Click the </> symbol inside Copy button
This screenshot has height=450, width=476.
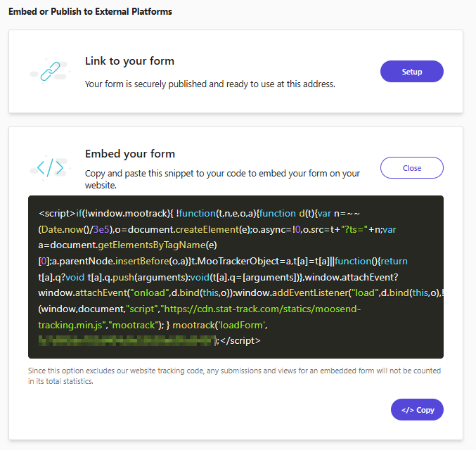click(407, 410)
